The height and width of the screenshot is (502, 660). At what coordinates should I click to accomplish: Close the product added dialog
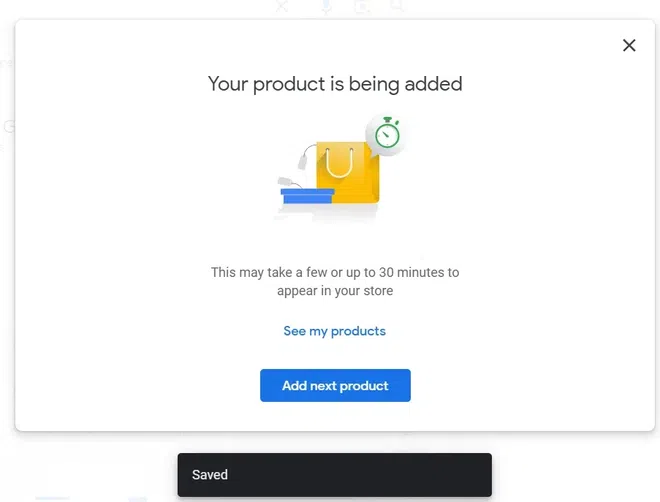click(x=629, y=45)
